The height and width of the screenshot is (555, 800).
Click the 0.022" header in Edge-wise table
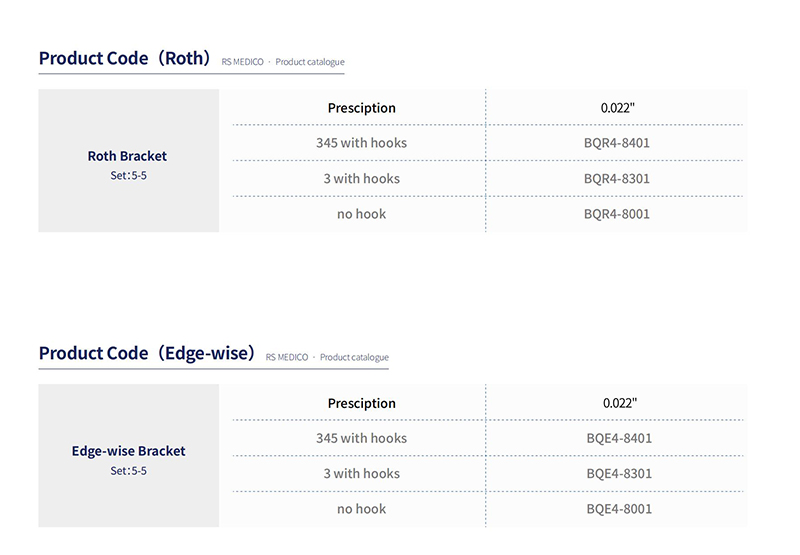[x=619, y=403]
